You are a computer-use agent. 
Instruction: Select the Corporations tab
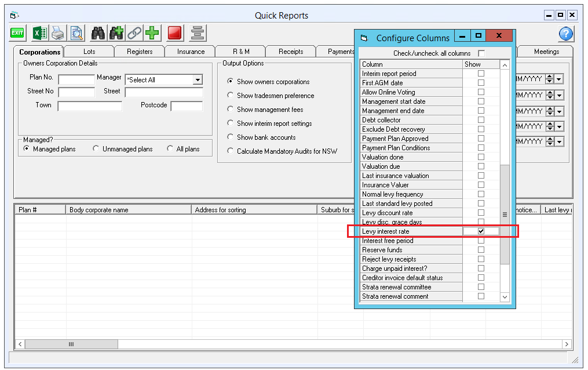coord(39,52)
